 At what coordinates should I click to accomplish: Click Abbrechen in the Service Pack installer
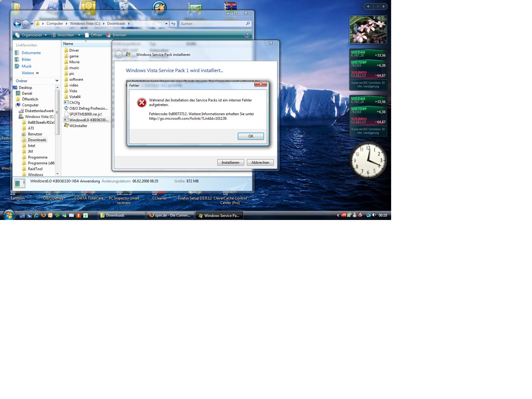pyautogui.click(x=260, y=163)
